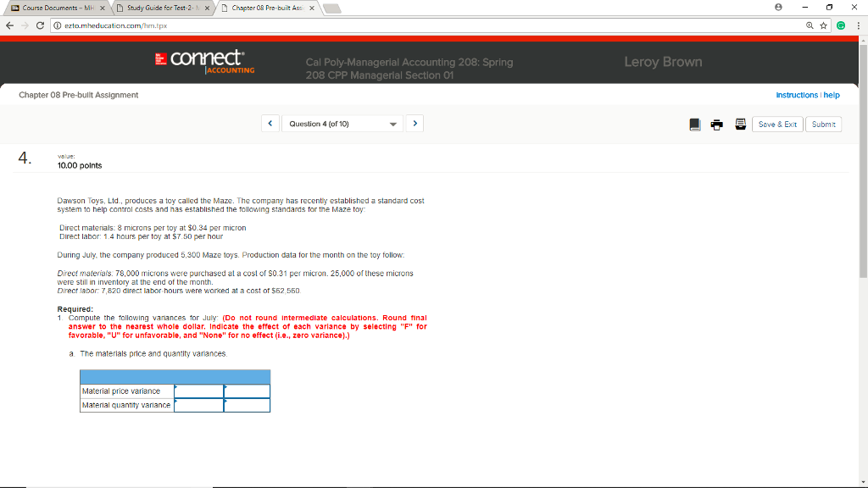Click the scrollbar up arrow
The height and width of the screenshot is (488, 868).
pos(863,41)
